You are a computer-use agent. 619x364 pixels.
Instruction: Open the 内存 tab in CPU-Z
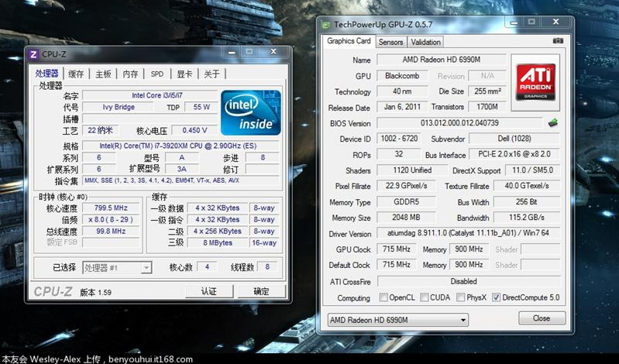click(x=130, y=74)
